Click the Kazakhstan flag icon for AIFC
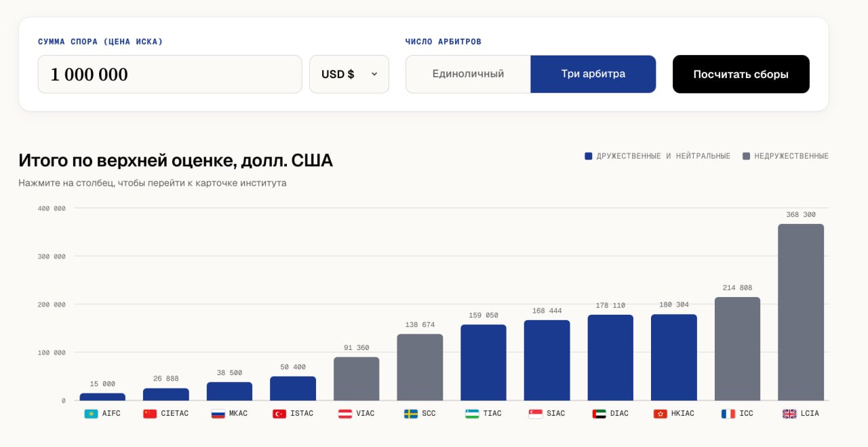The height and width of the screenshot is (447, 868). tap(91, 413)
